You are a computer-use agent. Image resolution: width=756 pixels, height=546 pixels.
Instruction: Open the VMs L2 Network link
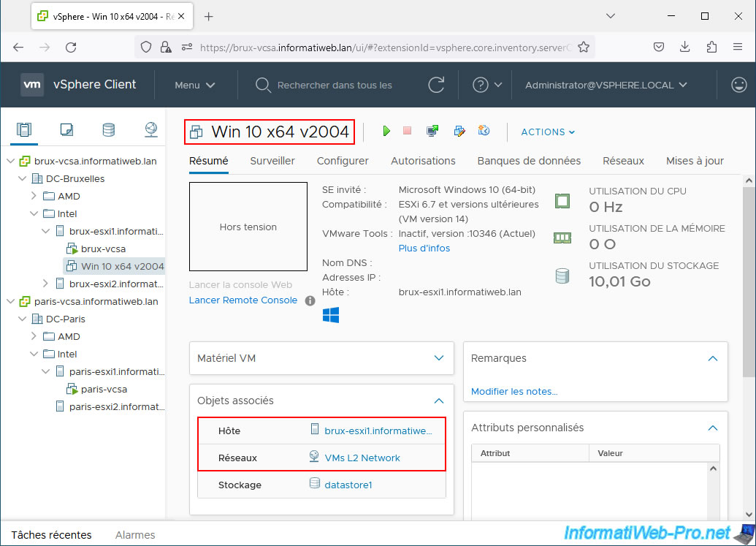(x=362, y=458)
